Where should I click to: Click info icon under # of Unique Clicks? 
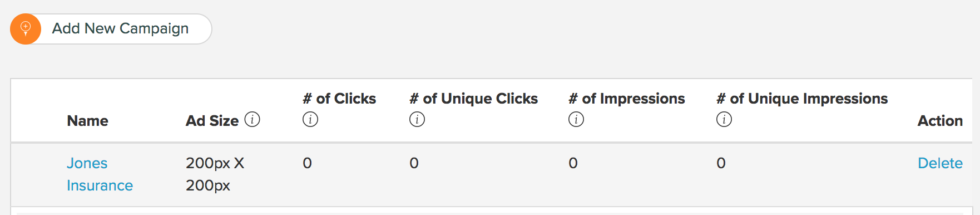[x=417, y=119]
